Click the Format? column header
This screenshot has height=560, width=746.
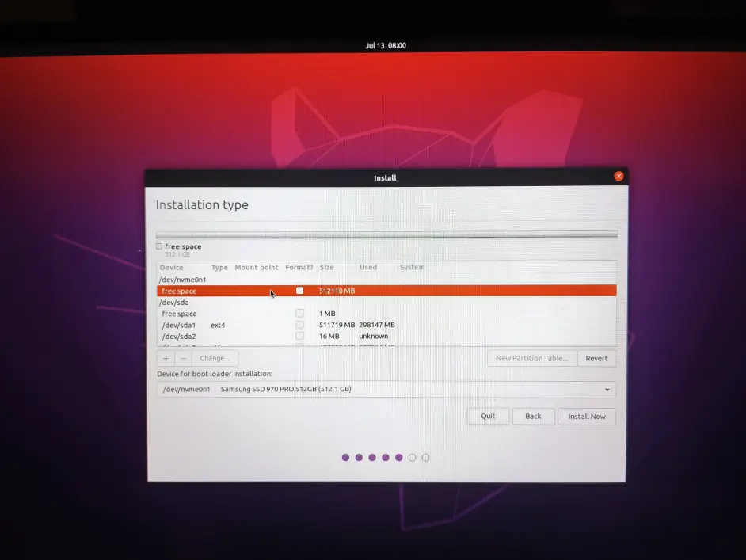(x=299, y=268)
